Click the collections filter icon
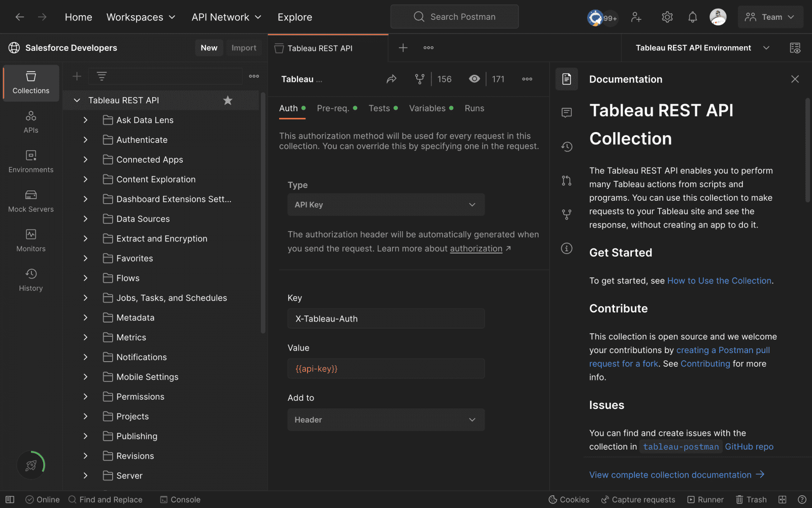This screenshot has height=508, width=812. tap(101, 76)
